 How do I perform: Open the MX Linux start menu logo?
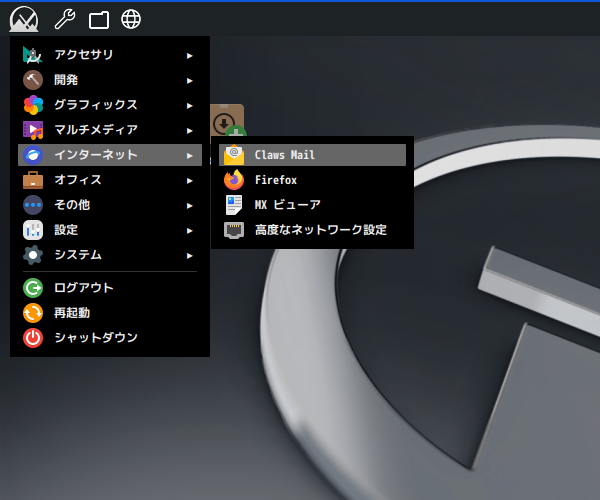tap(24, 19)
